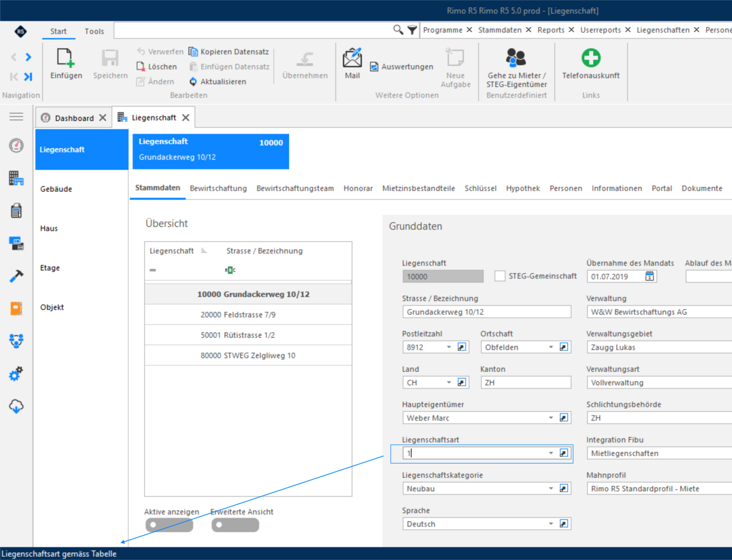The height and width of the screenshot is (560, 732).
Task: Open the Tools ribbon tab
Action: [x=94, y=31]
